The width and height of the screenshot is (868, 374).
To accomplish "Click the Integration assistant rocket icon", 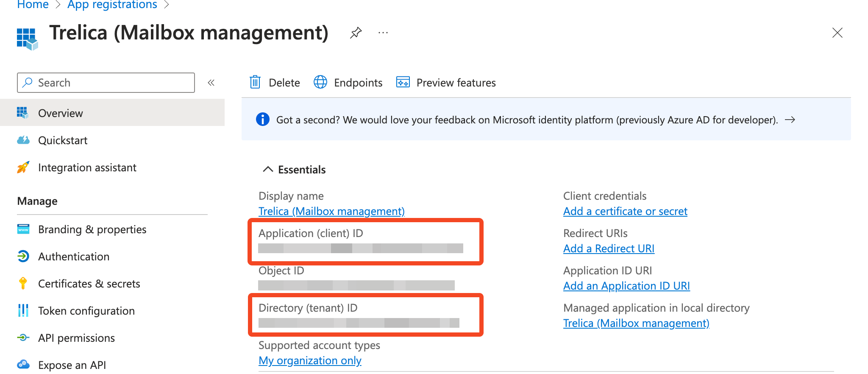I will coord(23,167).
